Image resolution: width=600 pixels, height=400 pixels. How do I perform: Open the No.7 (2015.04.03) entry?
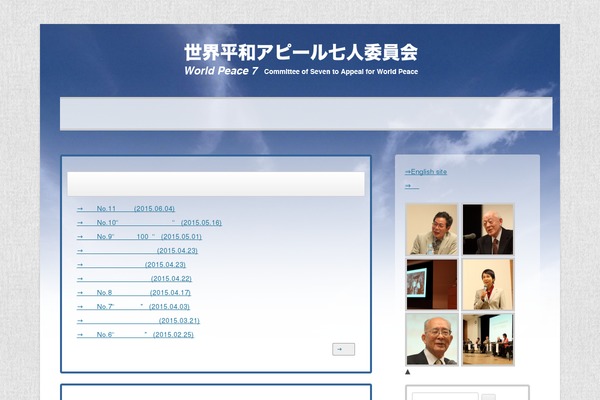[x=133, y=307]
